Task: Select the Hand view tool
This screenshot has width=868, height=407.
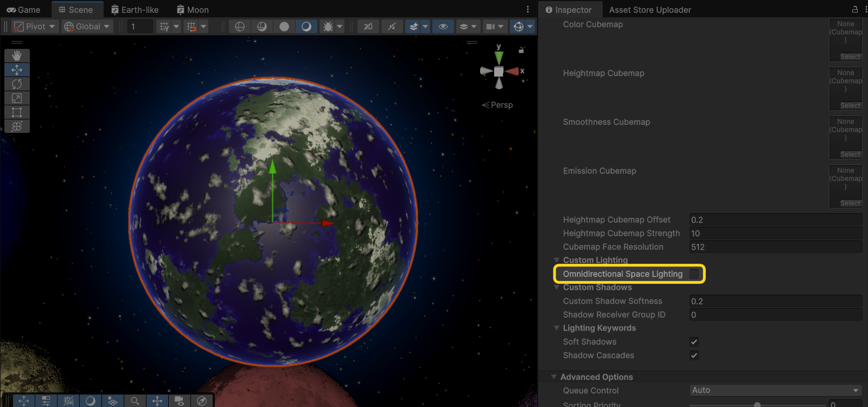Action: 17,55
